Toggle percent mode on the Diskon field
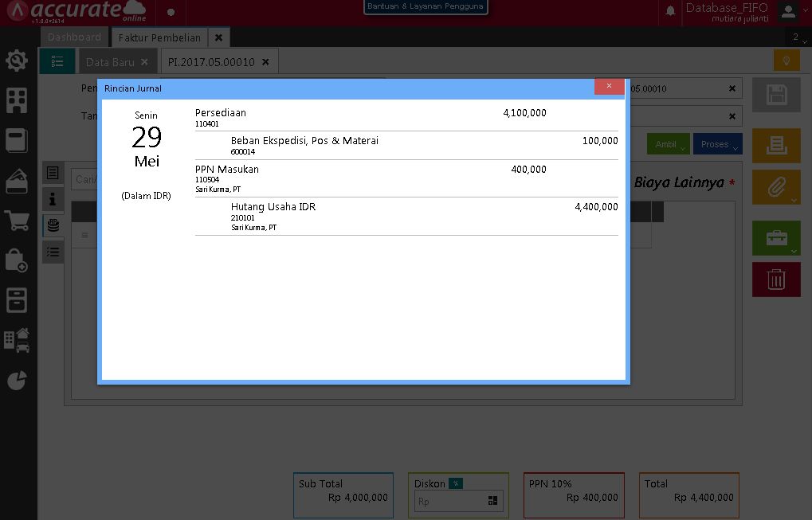 click(455, 483)
